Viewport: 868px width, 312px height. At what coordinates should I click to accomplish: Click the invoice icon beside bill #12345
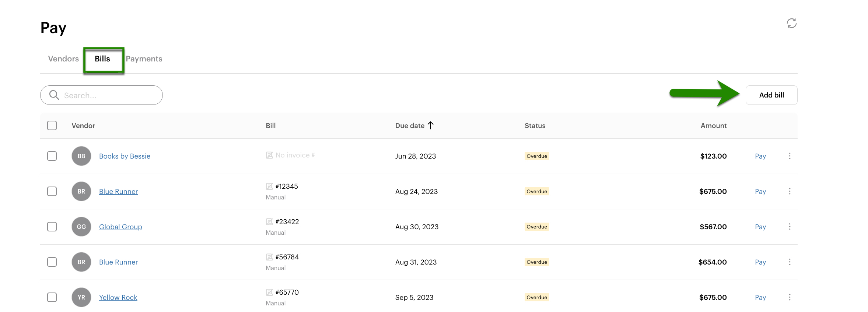pos(269,187)
